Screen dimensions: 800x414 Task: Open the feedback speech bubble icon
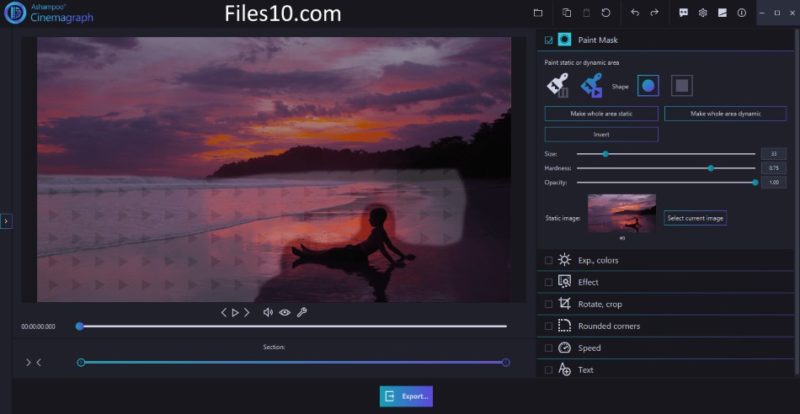(684, 13)
